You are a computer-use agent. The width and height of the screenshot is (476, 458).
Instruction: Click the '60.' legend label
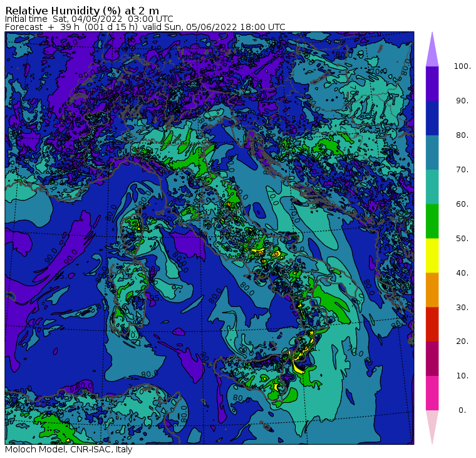pos(462,204)
